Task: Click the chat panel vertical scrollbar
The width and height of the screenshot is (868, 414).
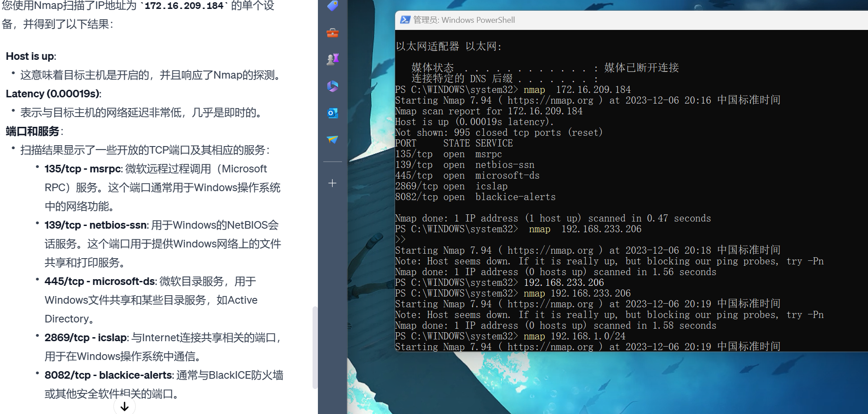Action: coord(315,347)
